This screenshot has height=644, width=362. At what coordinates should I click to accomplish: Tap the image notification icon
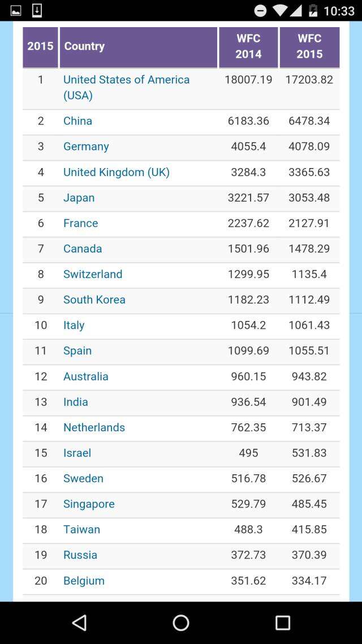point(16,10)
